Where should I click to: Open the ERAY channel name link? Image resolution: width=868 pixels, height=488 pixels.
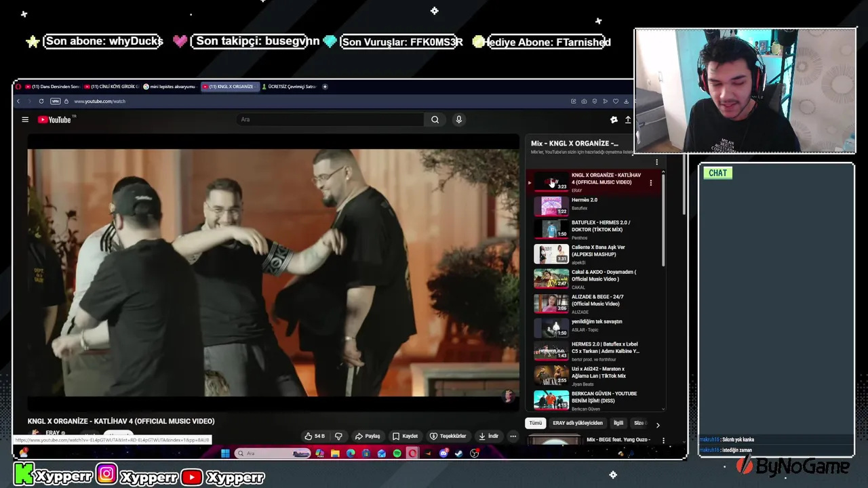click(x=52, y=433)
